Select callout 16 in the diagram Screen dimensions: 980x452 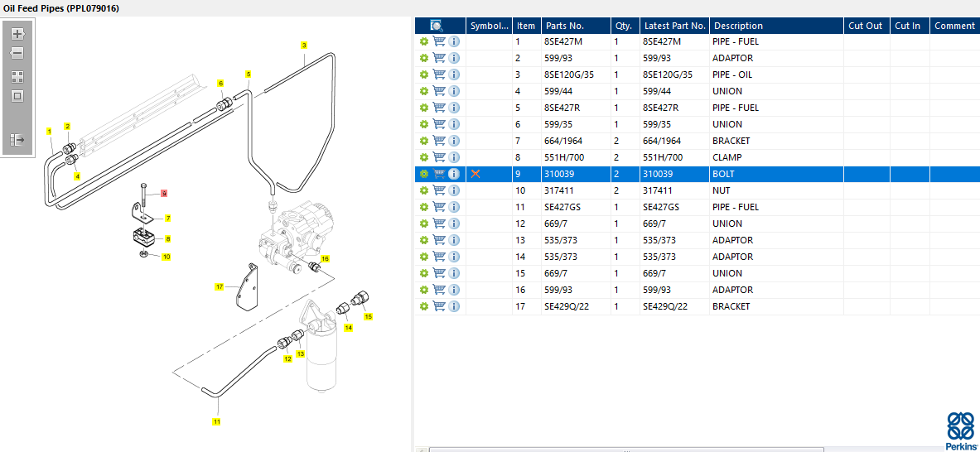(325, 257)
